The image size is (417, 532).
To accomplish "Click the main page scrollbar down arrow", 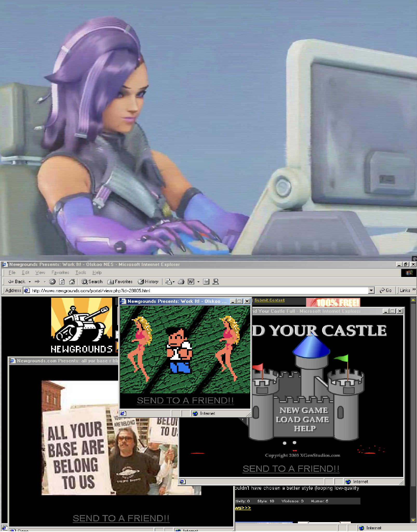I will (413, 520).
